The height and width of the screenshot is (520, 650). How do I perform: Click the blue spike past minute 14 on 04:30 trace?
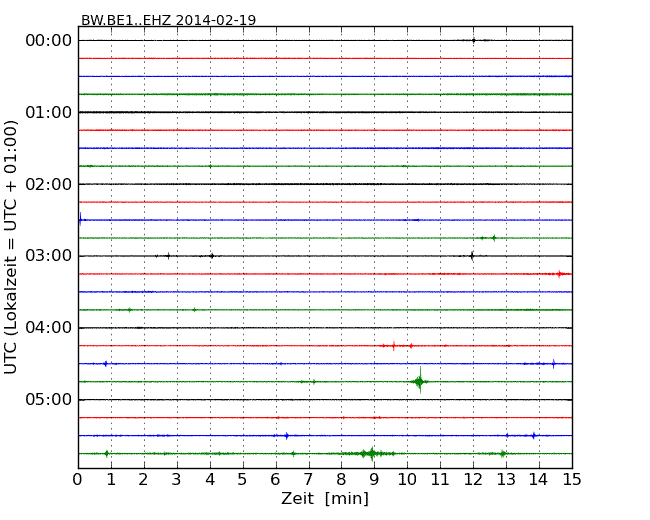[x=553, y=364]
